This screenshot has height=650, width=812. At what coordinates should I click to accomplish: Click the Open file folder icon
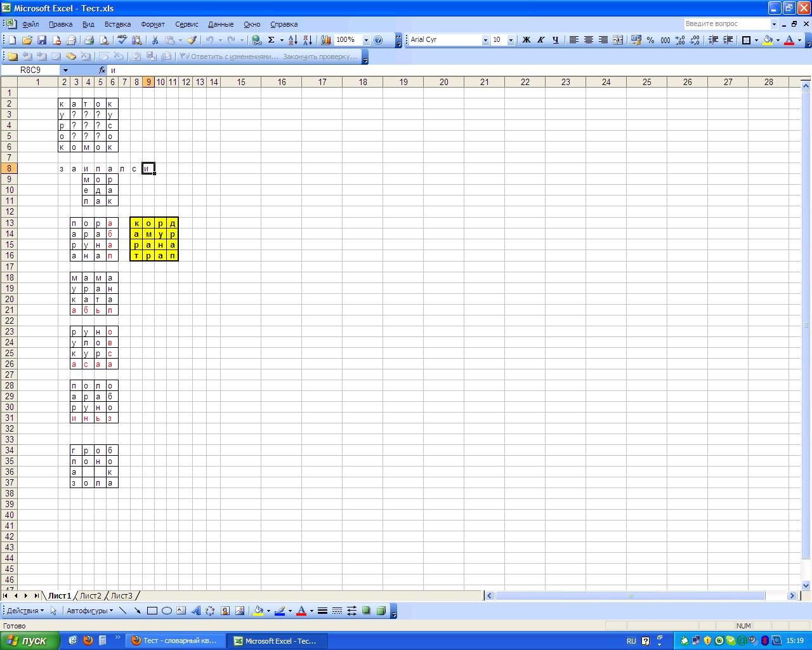click(x=27, y=40)
